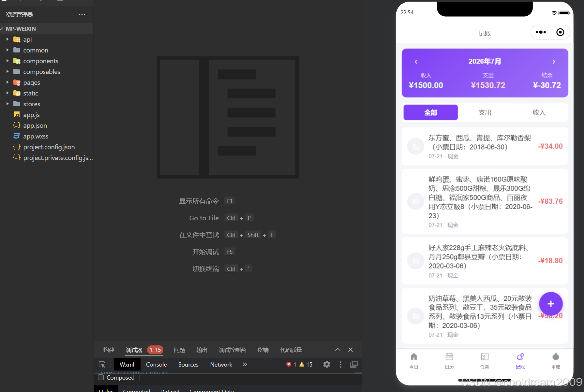584x392 pixels.
Task: Go to next month in simulator
Action: [554, 62]
